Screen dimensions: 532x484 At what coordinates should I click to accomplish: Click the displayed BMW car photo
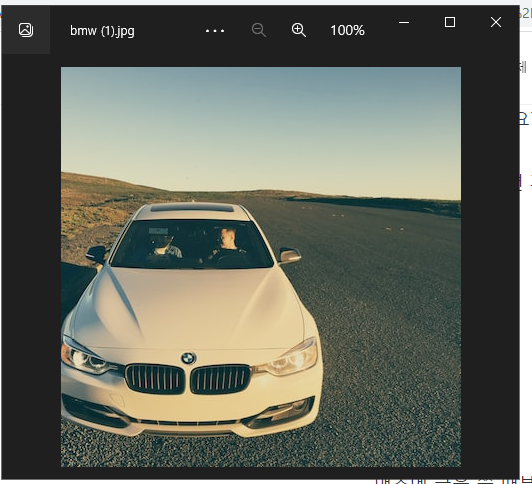(261, 267)
